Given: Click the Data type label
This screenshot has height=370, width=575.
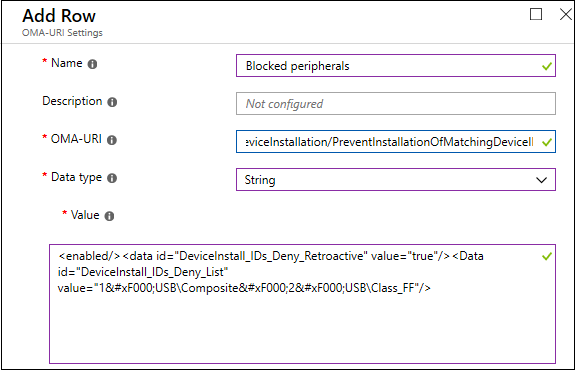Looking at the screenshot, I should click(76, 177).
